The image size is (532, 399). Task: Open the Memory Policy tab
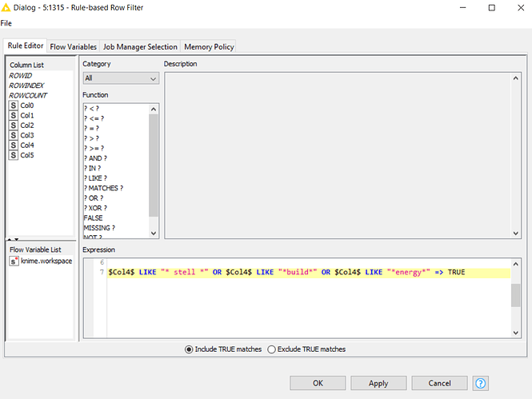click(209, 47)
